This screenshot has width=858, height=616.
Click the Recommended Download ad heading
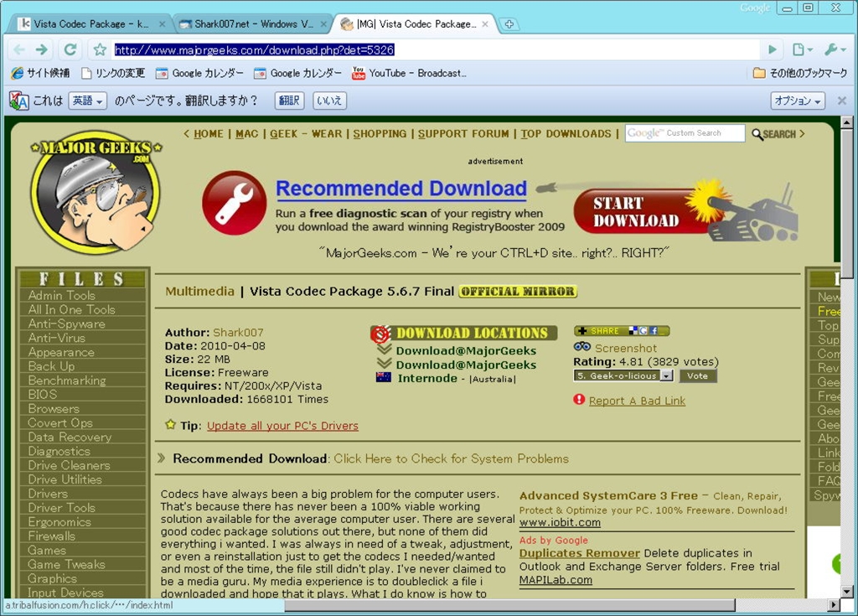click(401, 189)
